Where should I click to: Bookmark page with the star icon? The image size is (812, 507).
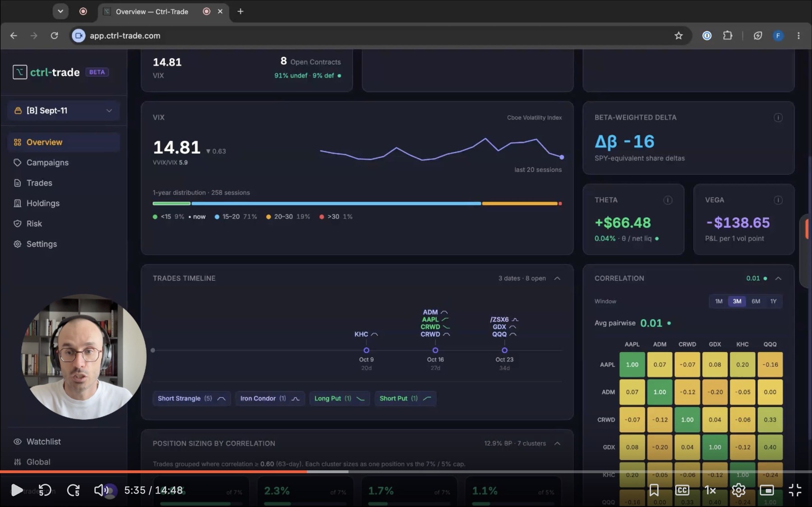[678, 36]
